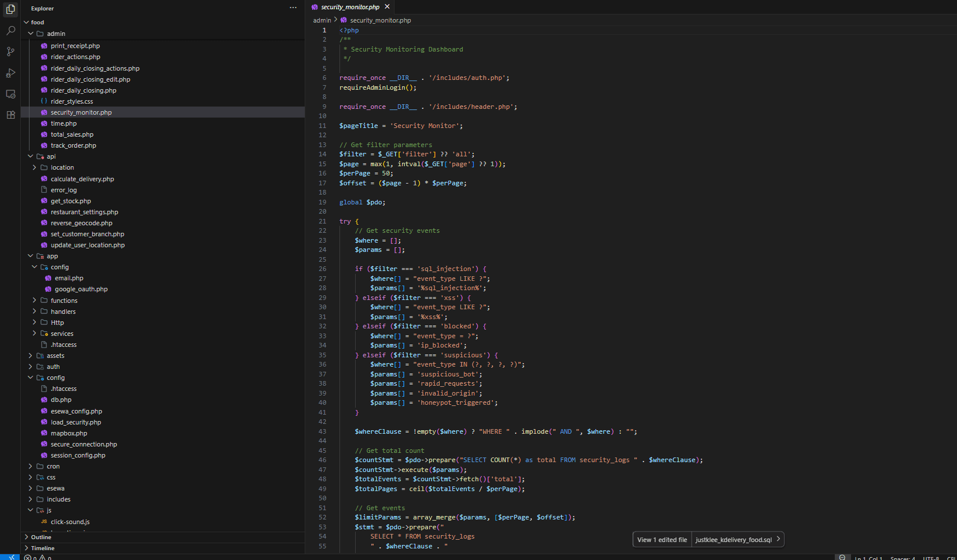Open calculate_delivery.php file

82,179
